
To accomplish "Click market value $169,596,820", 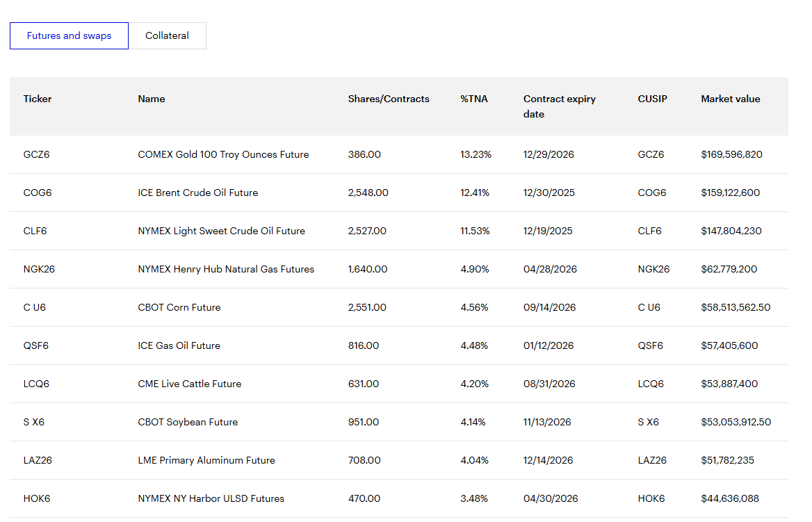I will [x=731, y=154].
